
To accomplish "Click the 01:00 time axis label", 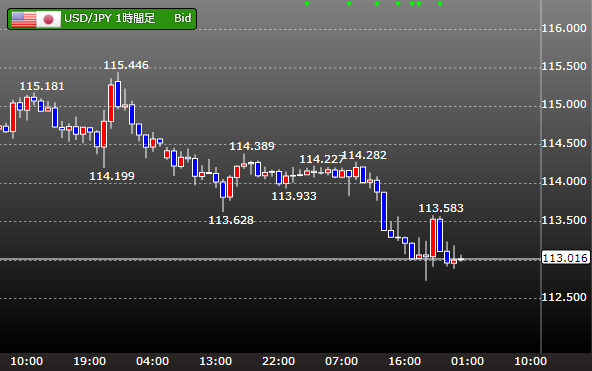I will (x=467, y=361).
